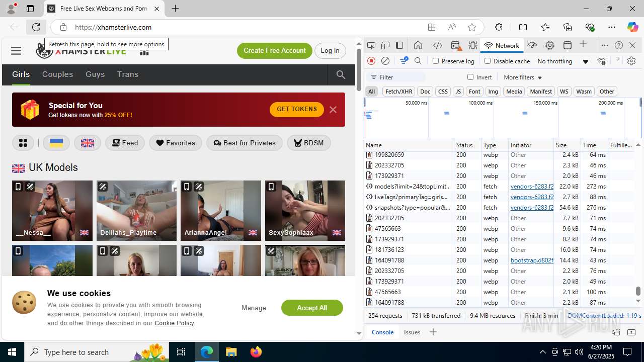Add this page to favorites star
The width and height of the screenshot is (644, 362).
[471, 27]
